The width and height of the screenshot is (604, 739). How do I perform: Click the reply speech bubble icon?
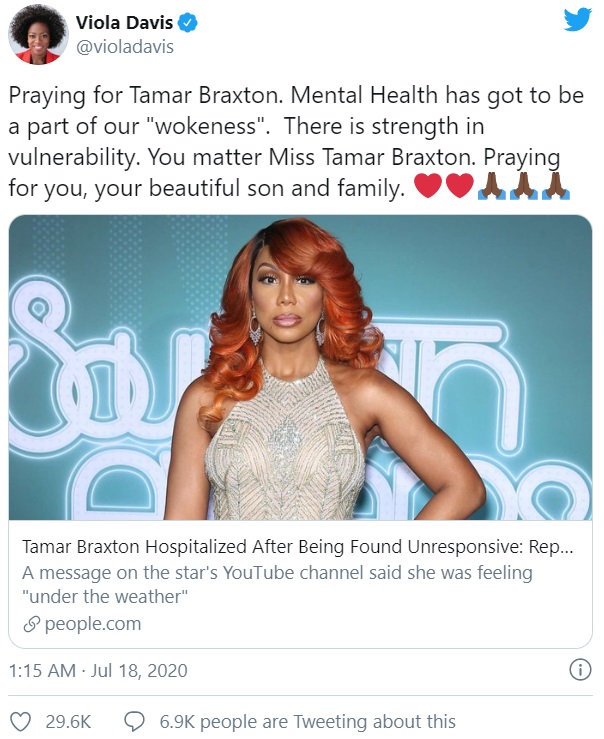[134, 722]
